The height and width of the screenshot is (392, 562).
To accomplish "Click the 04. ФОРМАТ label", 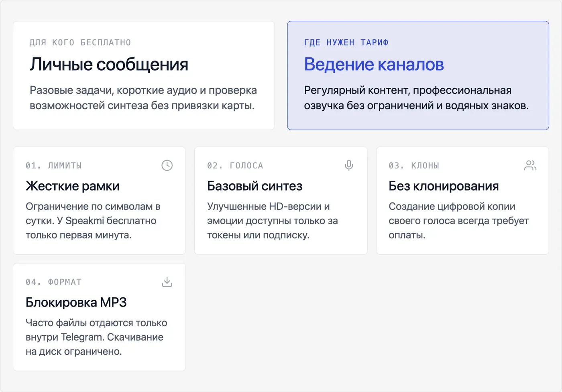I will click(54, 282).
